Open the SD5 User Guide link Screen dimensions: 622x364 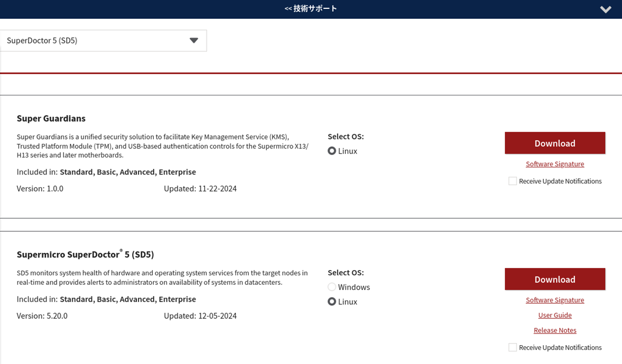point(555,315)
